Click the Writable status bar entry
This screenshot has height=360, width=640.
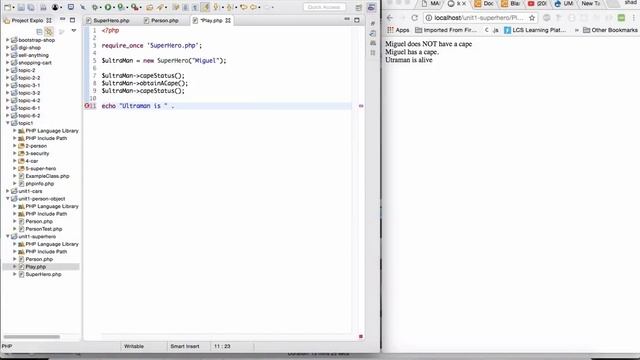point(134,346)
